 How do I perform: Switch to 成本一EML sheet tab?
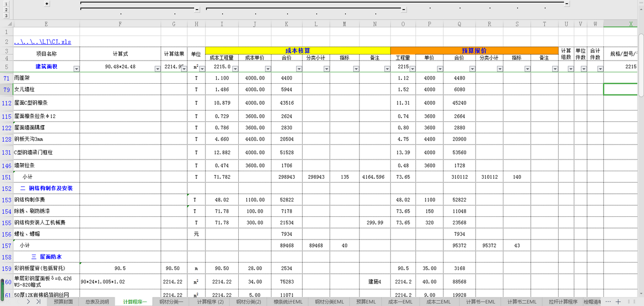[400, 302]
